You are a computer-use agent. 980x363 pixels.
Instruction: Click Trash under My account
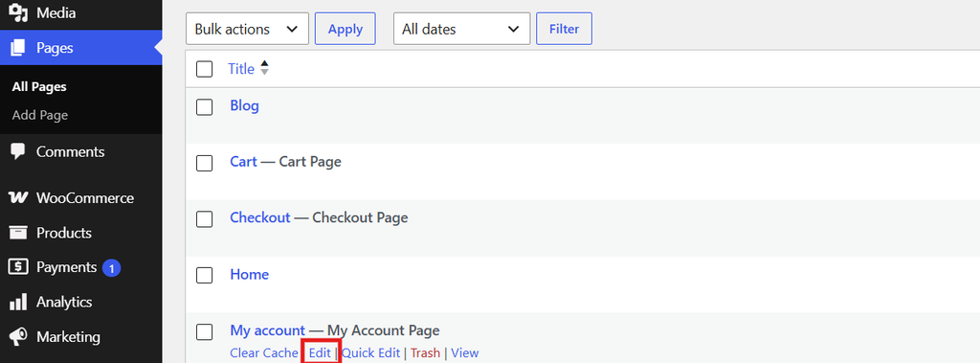coord(426,353)
